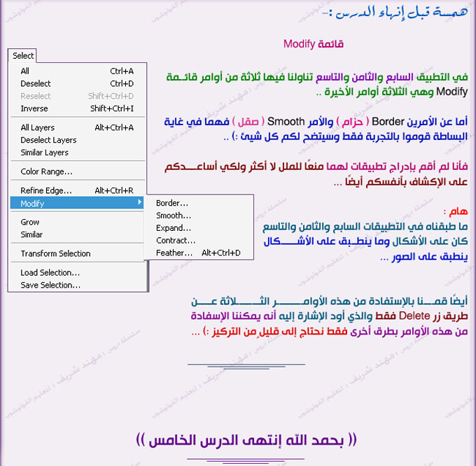Highlight the Modify submenu entry
This screenshot has height=466, width=476.
tap(77, 203)
